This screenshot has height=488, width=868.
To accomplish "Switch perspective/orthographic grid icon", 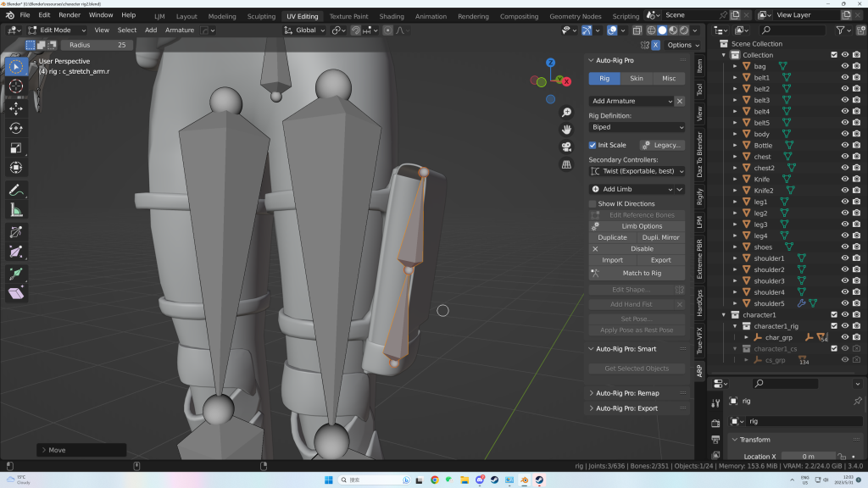I will [x=566, y=164].
